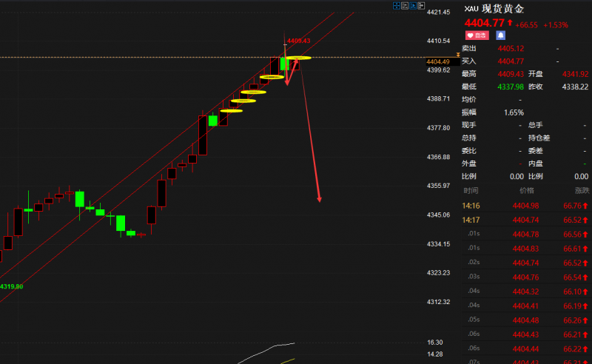
Task: Click the fourth icon in chart's top toolbar
Action: tap(422, 5)
